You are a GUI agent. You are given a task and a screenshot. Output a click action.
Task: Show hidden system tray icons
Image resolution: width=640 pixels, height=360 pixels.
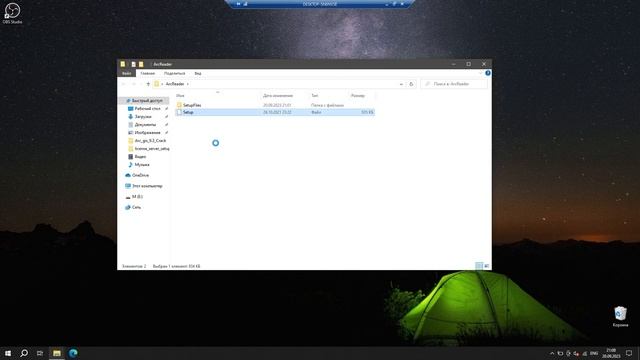(552, 353)
